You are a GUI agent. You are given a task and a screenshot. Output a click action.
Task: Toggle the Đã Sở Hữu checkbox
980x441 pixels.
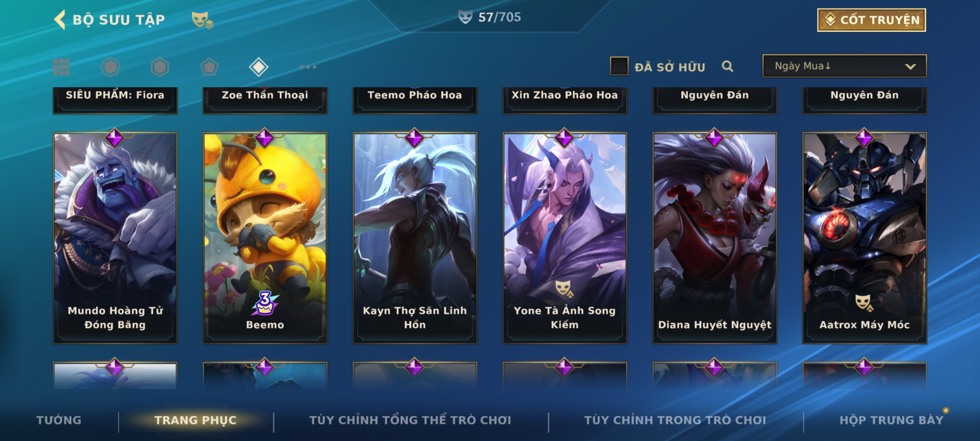[x=619, y=66]
